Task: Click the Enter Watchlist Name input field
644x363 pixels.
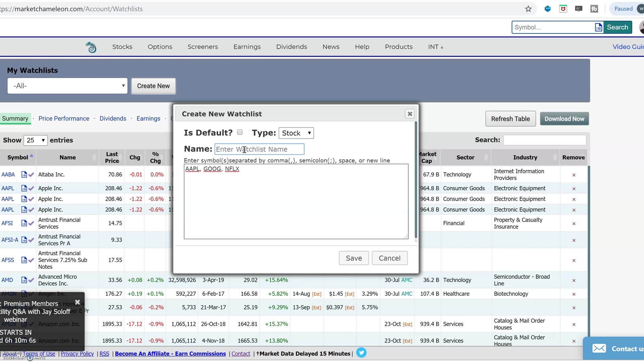Action: tap(259, 149)
